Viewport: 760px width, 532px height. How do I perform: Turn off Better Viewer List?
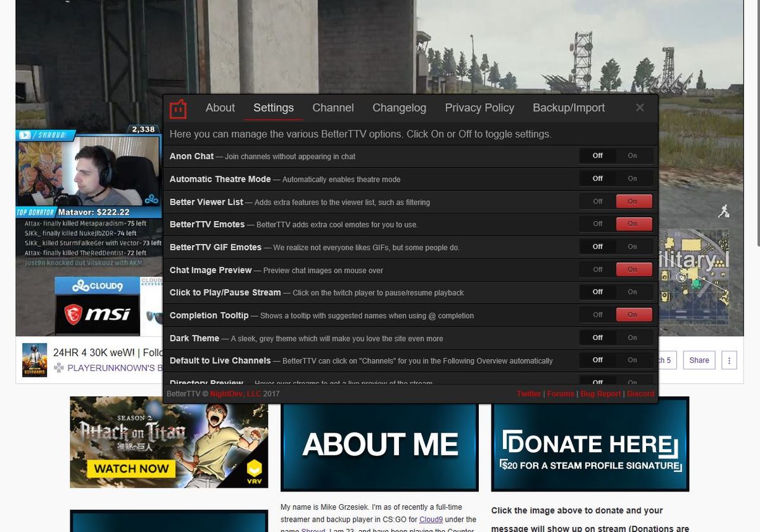click(596, 201)
